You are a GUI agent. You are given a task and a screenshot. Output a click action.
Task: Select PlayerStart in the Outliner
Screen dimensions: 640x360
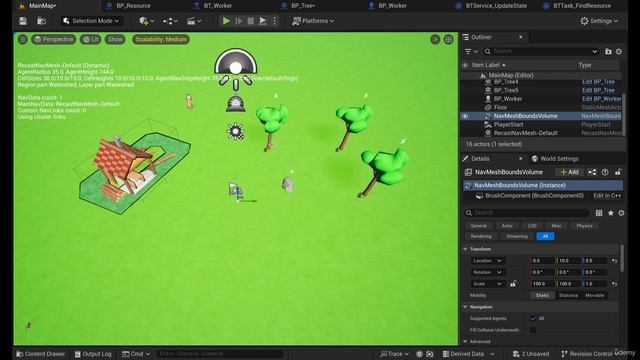(x=508, y=124)
